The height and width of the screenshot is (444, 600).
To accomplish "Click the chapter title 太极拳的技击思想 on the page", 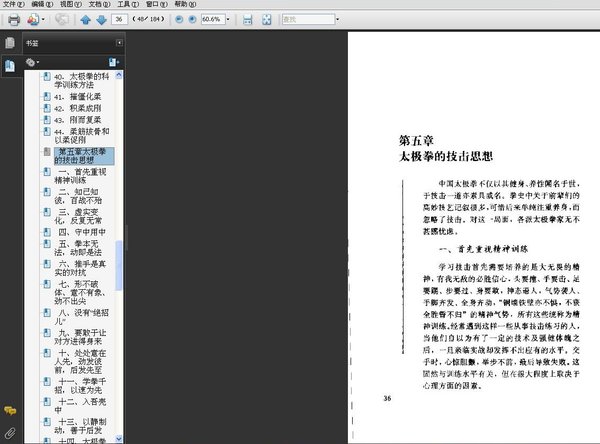I will pos(446,156).
